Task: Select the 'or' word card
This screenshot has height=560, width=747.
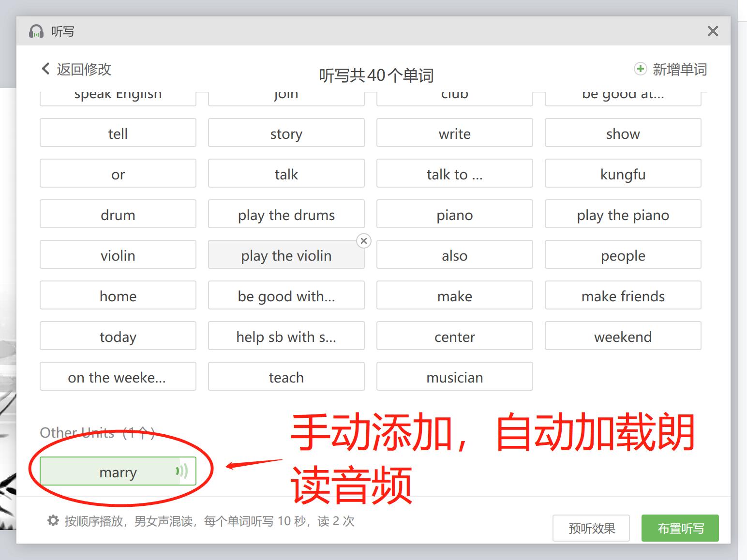Action: [118, 173]
